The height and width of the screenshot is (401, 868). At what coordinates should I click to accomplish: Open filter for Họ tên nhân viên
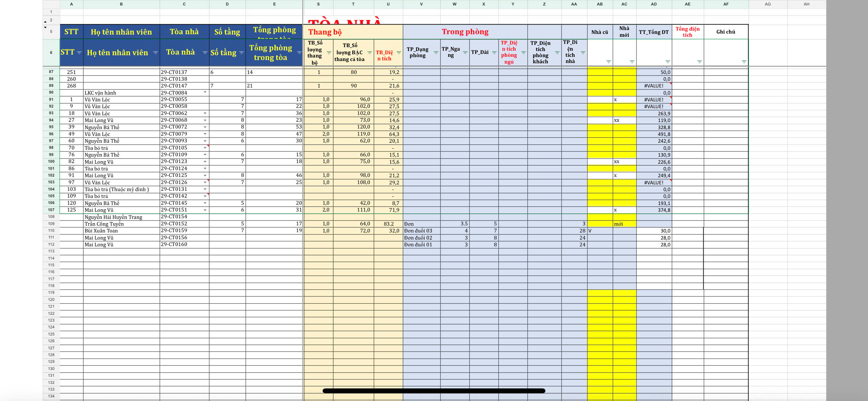pos(155,53)
